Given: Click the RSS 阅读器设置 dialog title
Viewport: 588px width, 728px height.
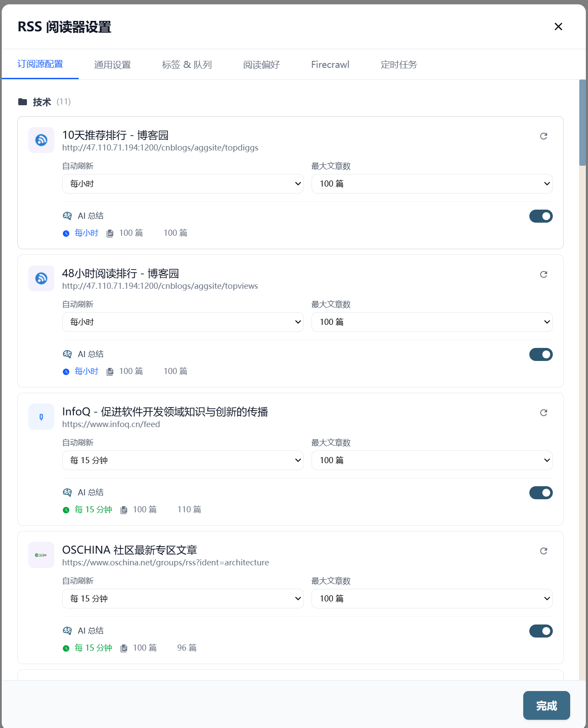Looking at the screenshot, I should point(64,27).
